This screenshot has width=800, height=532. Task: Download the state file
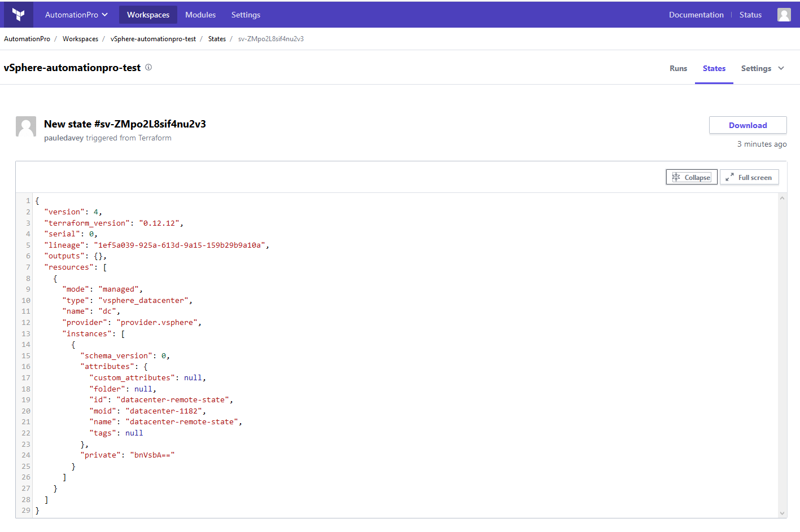coord(747,125)
